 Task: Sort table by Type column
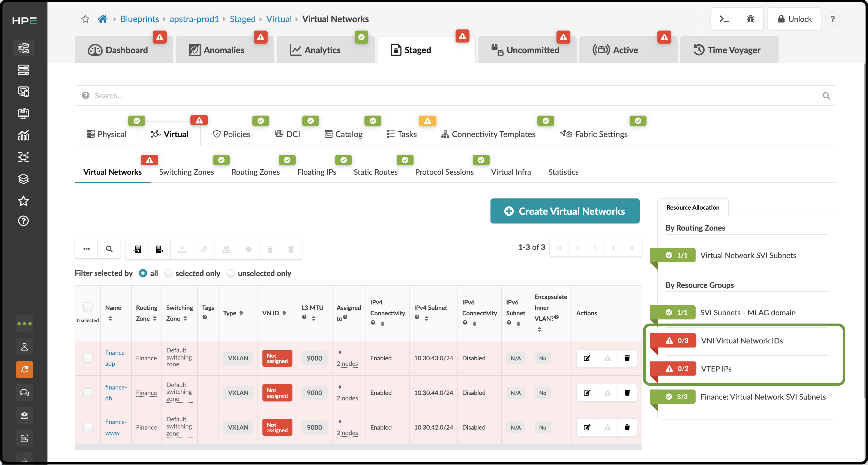241,313
